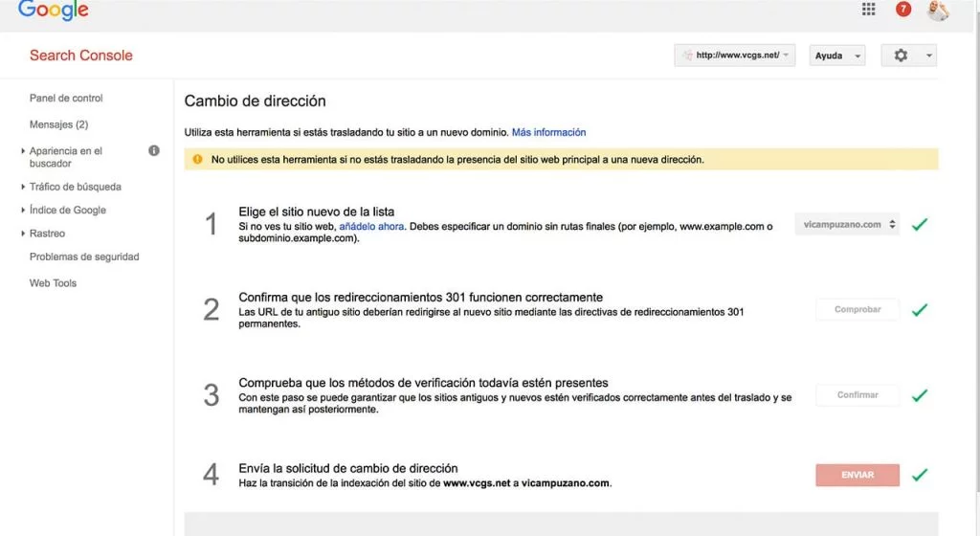Open the account profile avatar
The width and height of the screenshot is (980, 536).
(x=938, y=10)
